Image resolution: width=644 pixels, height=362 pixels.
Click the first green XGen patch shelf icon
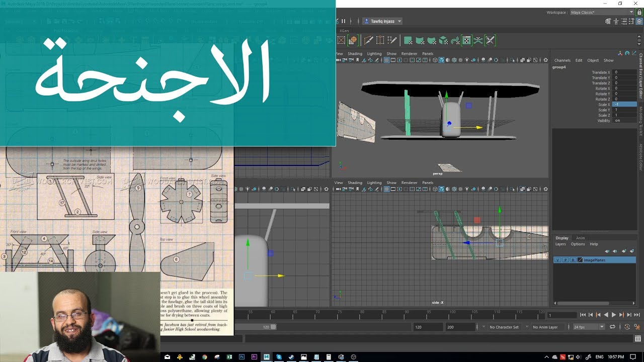[408, 40]
